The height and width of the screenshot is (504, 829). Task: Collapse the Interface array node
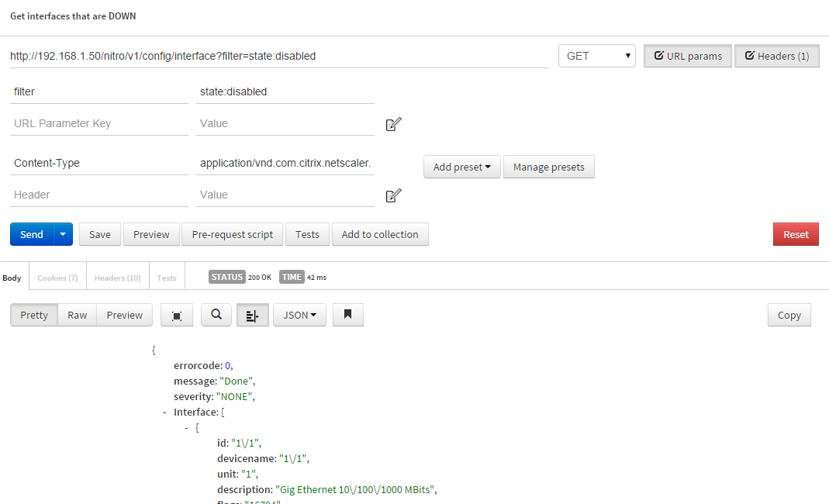(x=165, y=413)
